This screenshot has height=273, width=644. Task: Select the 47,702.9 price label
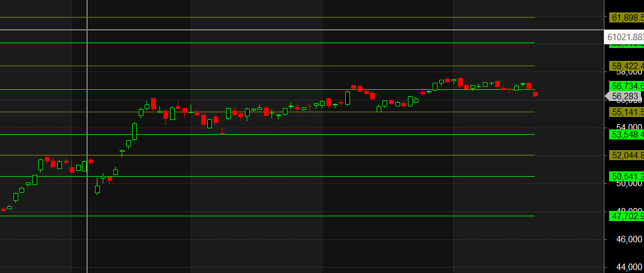[x=626, y=216]
